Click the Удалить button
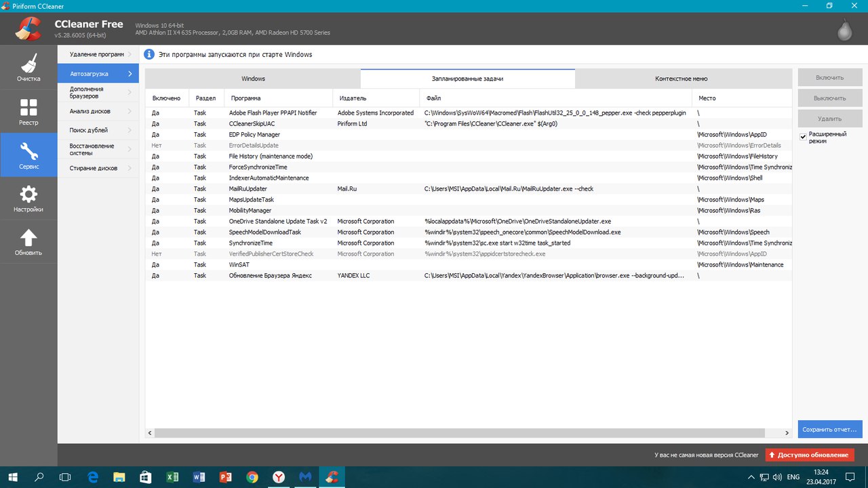Screen dimensions: 868x488 [830, 119]
